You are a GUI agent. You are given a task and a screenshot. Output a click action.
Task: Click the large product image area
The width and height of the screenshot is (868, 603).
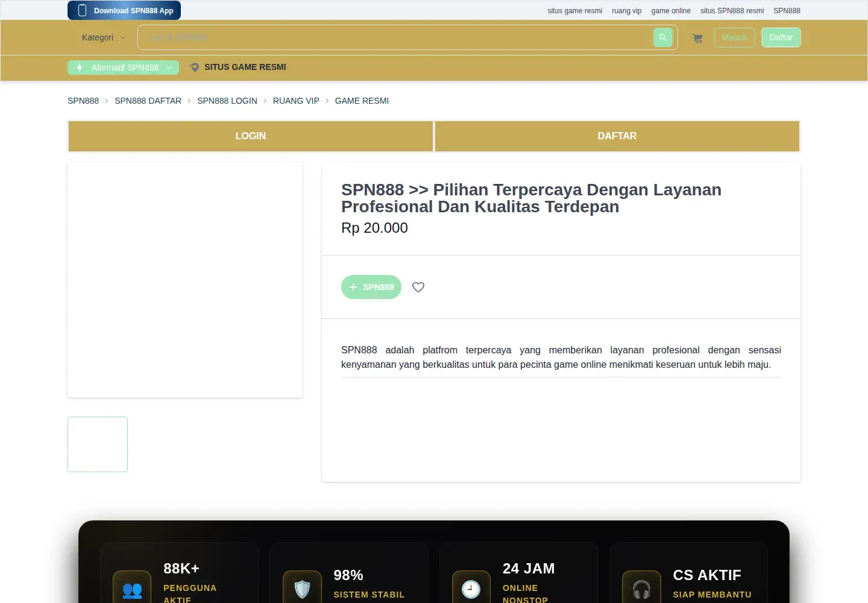[x=185, y=280]
